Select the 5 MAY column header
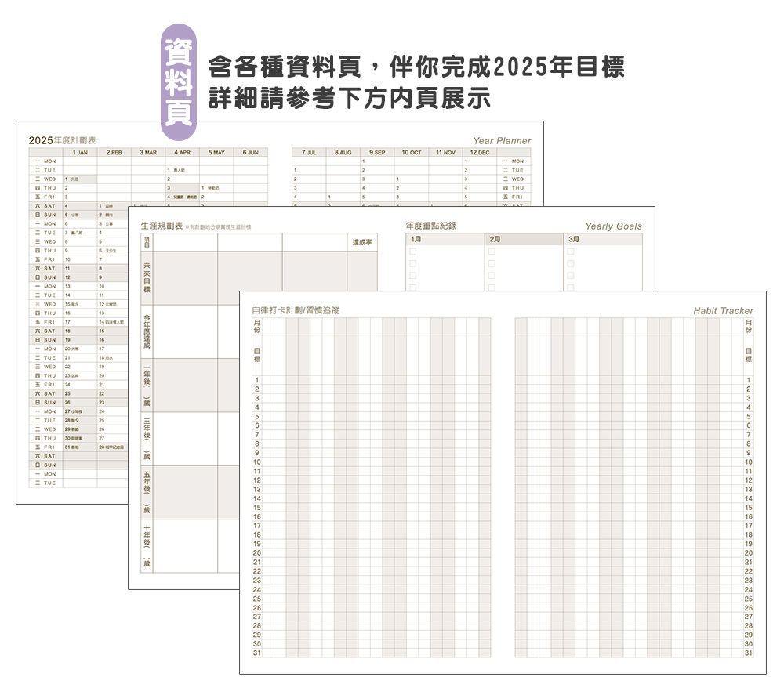The width and height of the screenshot is (784, 695). pos(216,152)
